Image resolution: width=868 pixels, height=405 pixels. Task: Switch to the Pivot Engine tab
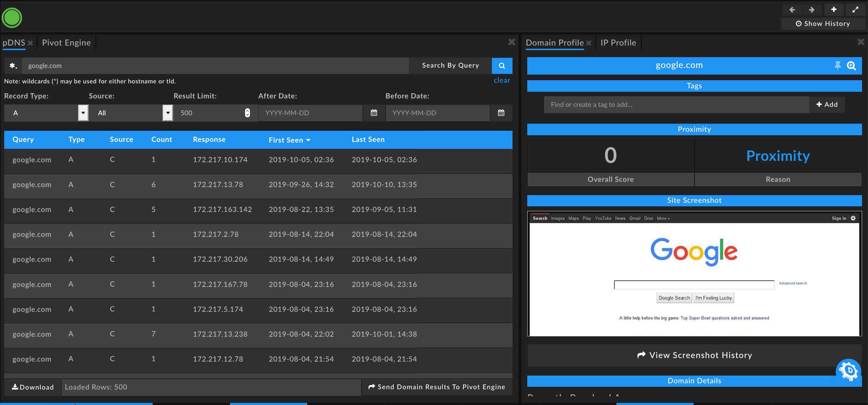tap(66, 43)
